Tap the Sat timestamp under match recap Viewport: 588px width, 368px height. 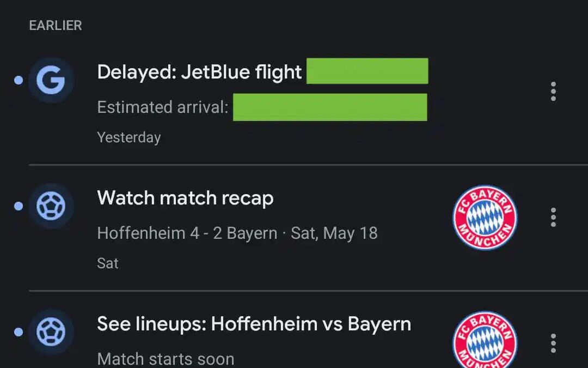(x=108, y=263)
